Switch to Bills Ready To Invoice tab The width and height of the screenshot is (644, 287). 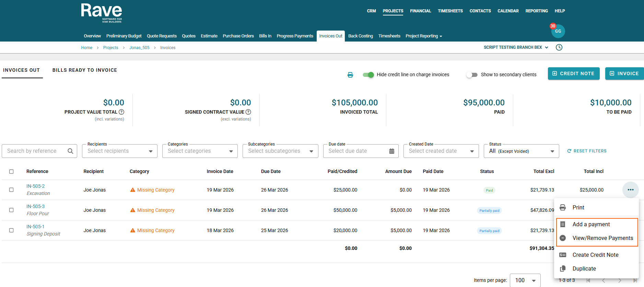pyautogui.click(x=84, y=70)
